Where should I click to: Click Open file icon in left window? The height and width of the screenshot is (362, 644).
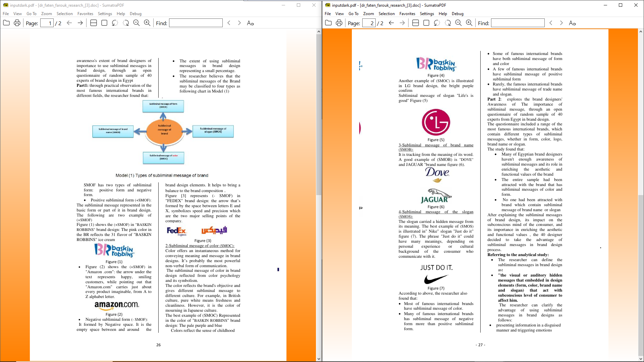click(x=6, y=23)
